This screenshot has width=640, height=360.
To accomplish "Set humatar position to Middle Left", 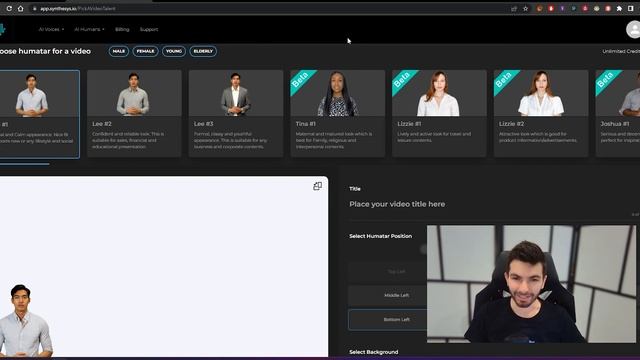I will (387, 295).
